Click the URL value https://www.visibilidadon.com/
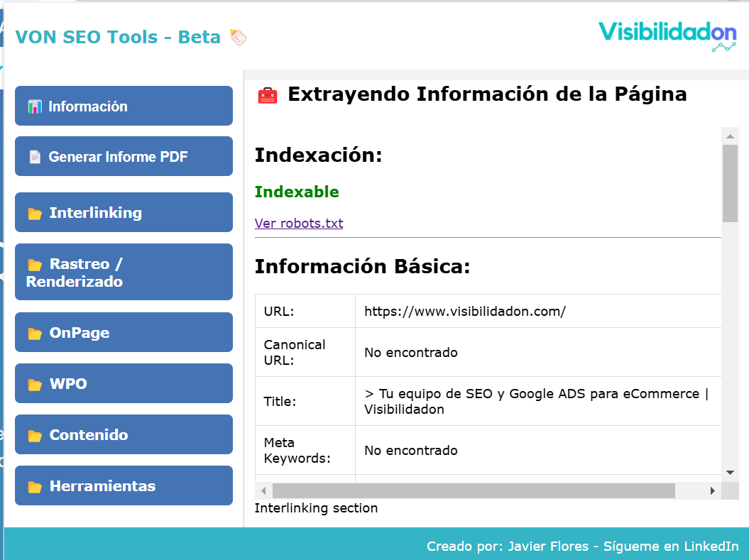Image resolution: width=749 pixels, height=560 pixels. pos(465,312)
